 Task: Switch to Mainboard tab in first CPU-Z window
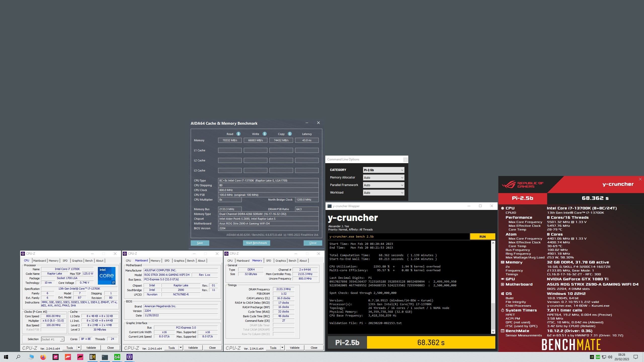tap(39, 261)
